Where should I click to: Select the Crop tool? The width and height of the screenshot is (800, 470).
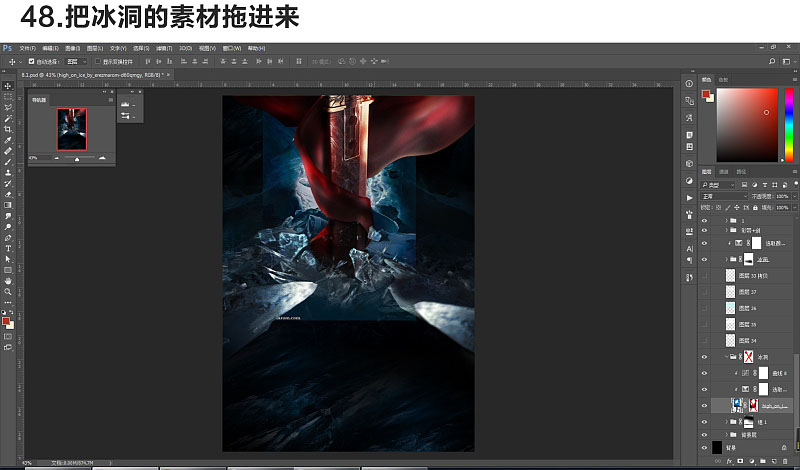pos(8,129)
